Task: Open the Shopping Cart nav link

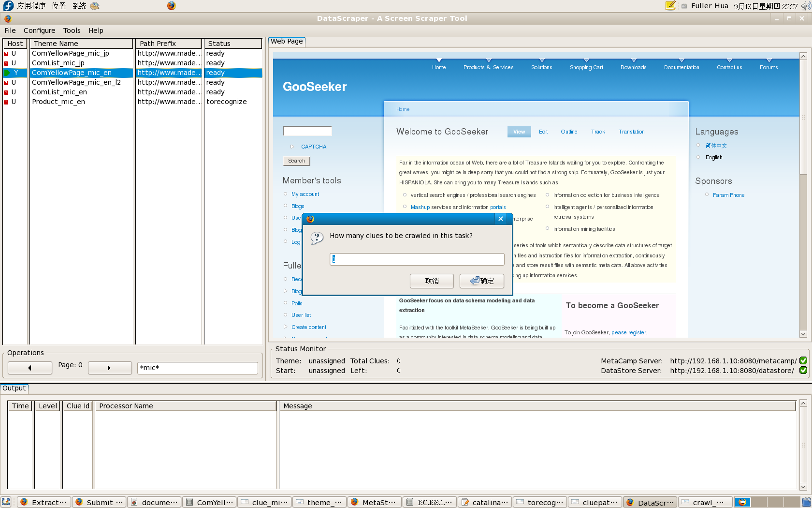Action: pos(586,68)
